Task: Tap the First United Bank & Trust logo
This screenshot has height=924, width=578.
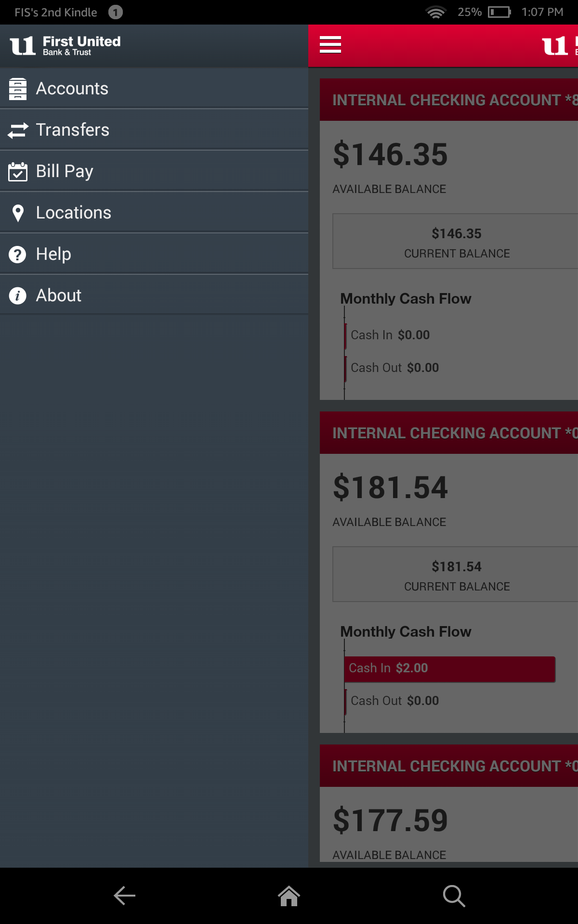Action: (66, 46)
